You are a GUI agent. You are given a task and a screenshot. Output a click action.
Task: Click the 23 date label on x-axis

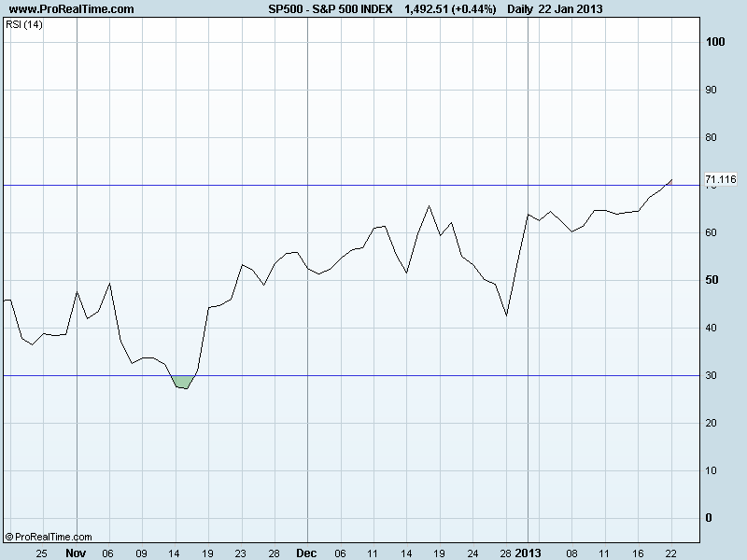click(x=241, y=553)
